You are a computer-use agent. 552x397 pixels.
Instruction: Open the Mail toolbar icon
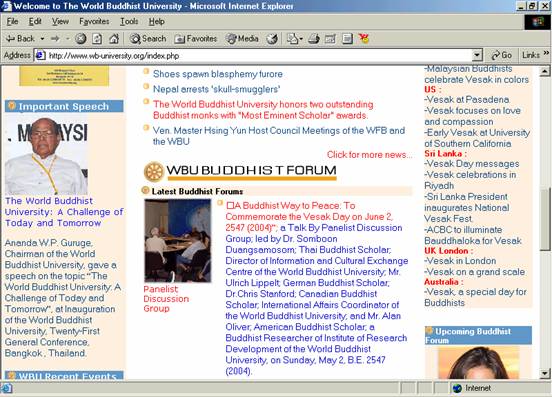click(294, 39)
